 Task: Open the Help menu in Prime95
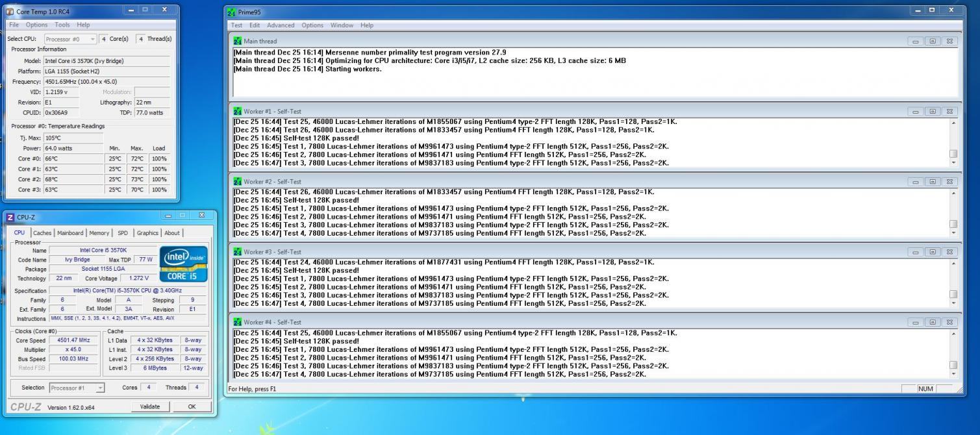(367, 25)
